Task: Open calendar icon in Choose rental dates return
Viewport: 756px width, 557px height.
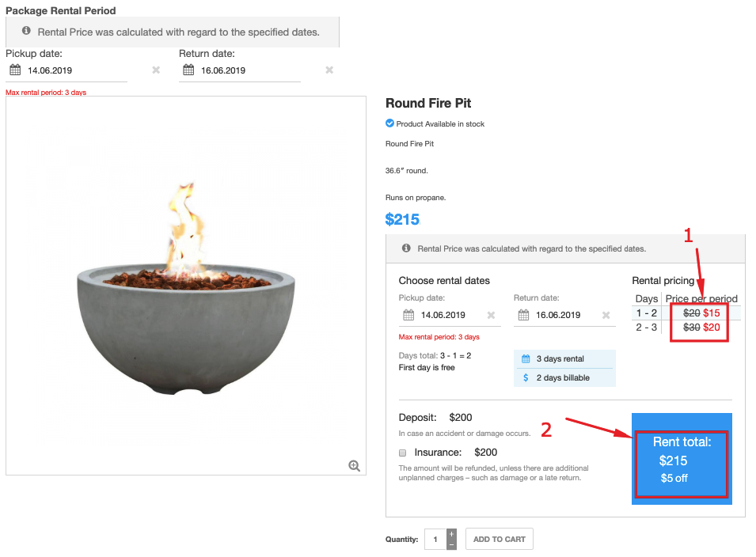Action: [x=523, y=315]
